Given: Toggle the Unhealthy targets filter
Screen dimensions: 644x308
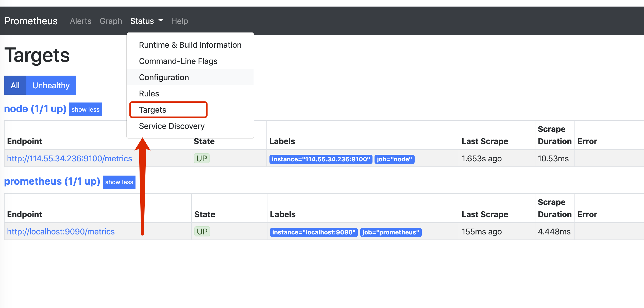Looking at the screenshot, I should pyautogui.click(x=51, y=85).
